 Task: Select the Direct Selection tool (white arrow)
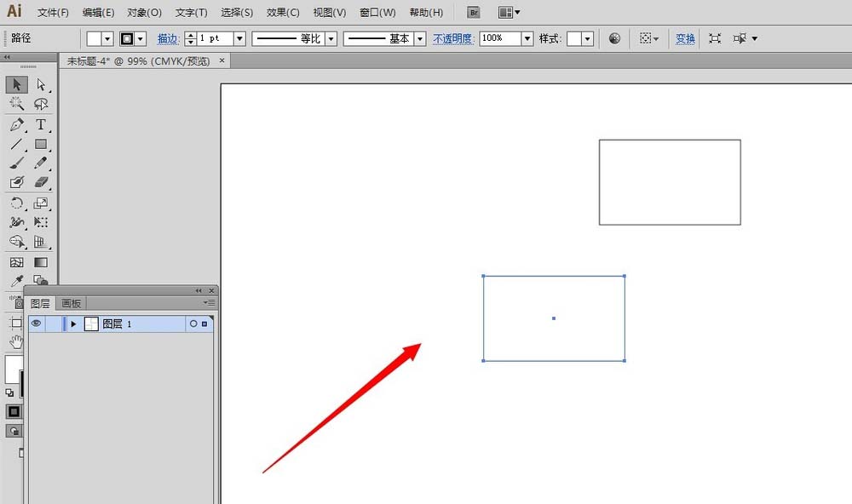[x=41, y=85]
